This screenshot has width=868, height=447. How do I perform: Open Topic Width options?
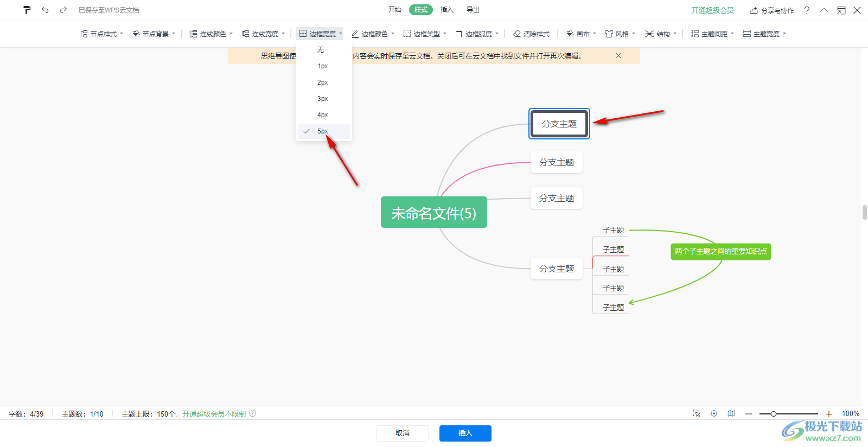coord(764,34)
